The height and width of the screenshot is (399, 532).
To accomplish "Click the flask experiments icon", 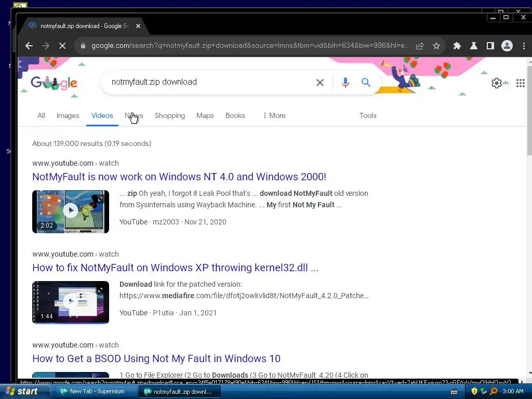I will pos(474,46).
